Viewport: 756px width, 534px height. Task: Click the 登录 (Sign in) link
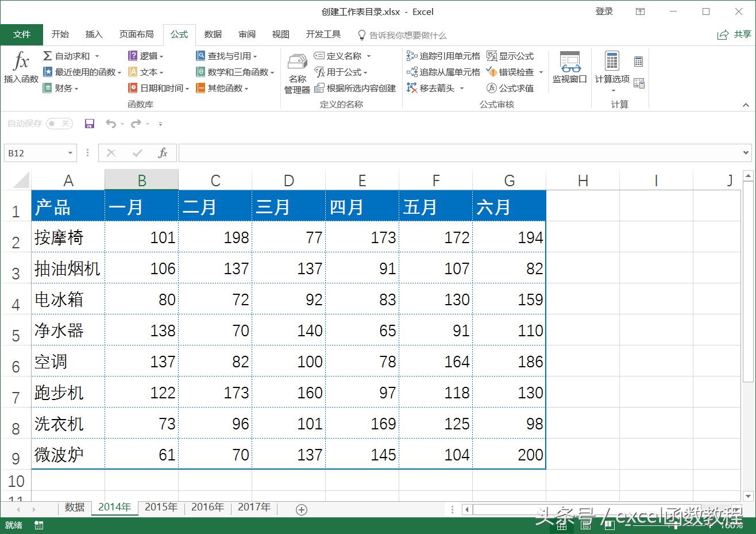point(604,11)
